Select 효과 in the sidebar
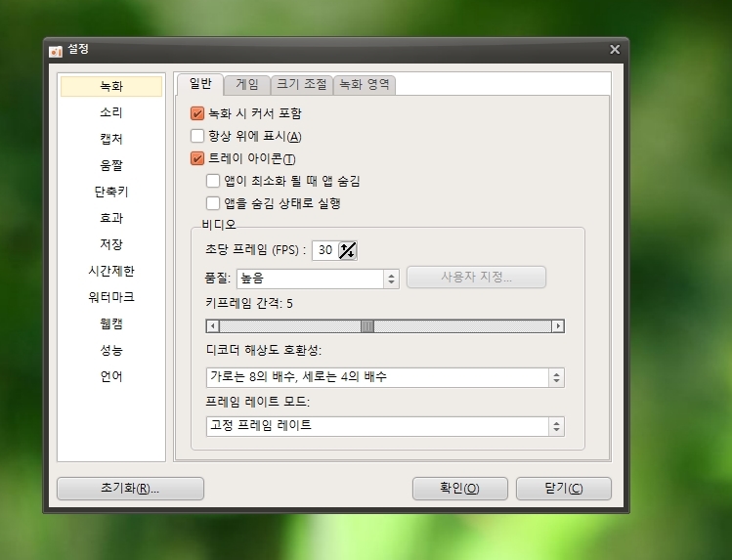The width and height of the screenshot is (732, 560). [x=111, y=218]
